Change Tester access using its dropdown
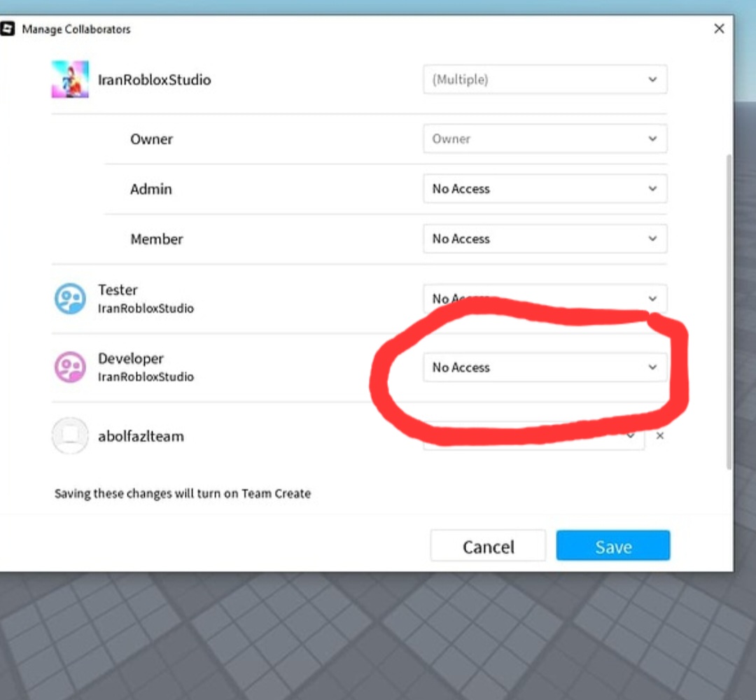 click(545, 298)
